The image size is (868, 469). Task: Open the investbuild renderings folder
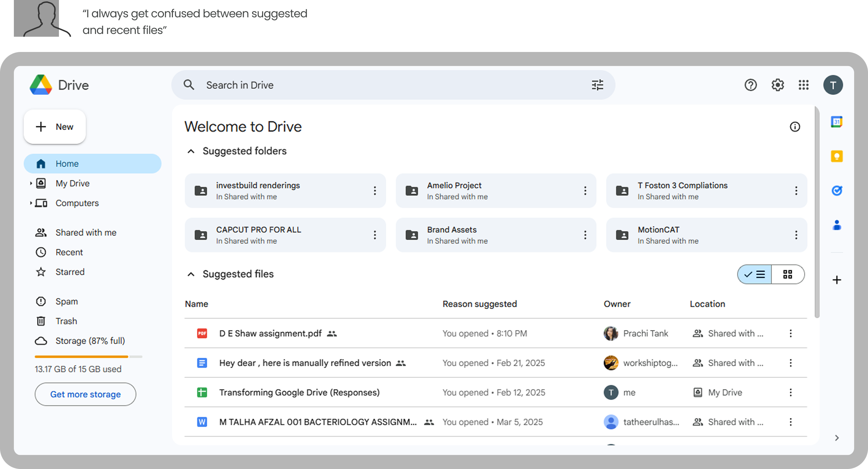click(285, 191)
